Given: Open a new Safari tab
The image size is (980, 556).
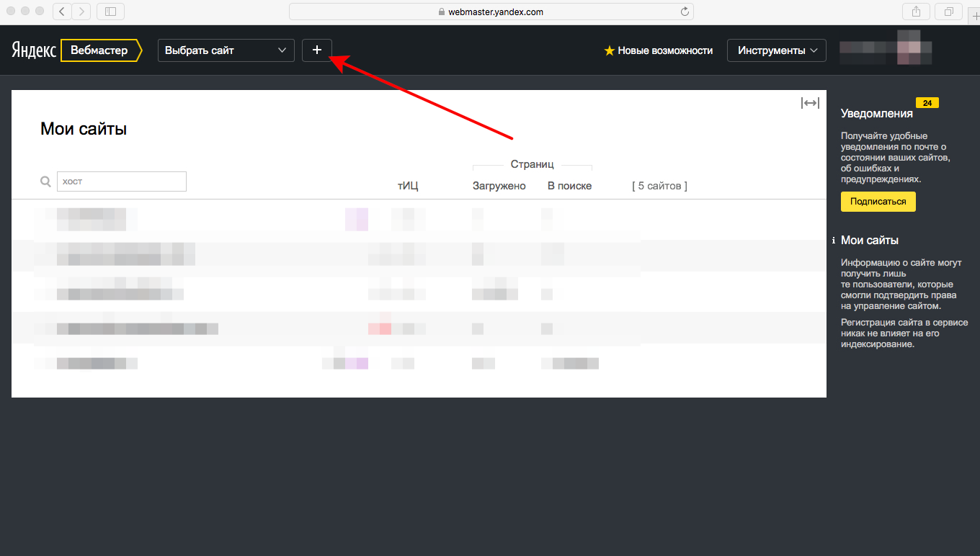Looking at the screenshot, I should (x=974, y=14).
